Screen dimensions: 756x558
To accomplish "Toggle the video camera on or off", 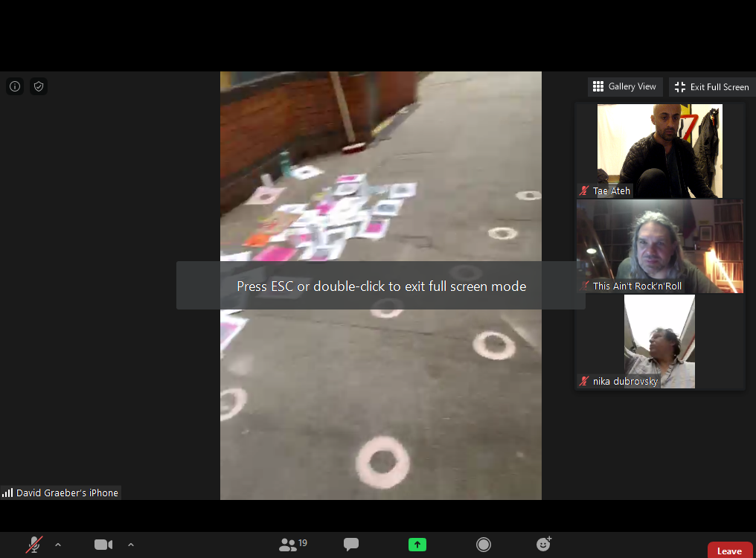I will tap(103, 545).
